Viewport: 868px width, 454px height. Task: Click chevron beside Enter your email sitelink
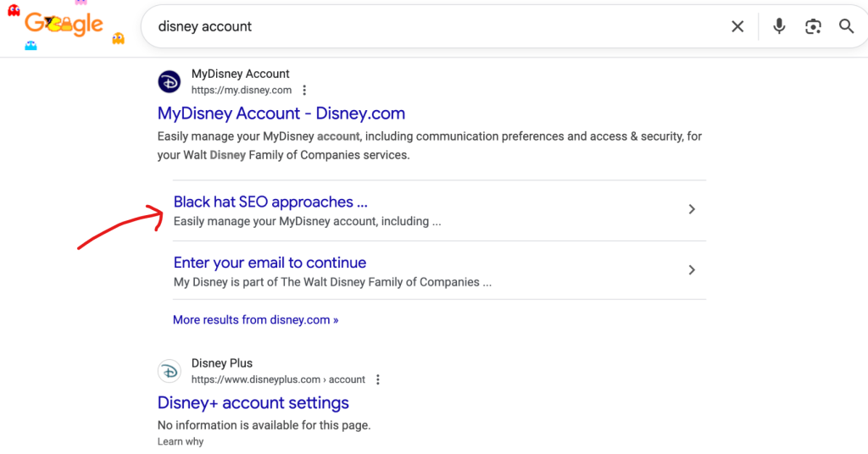point(692,270)
